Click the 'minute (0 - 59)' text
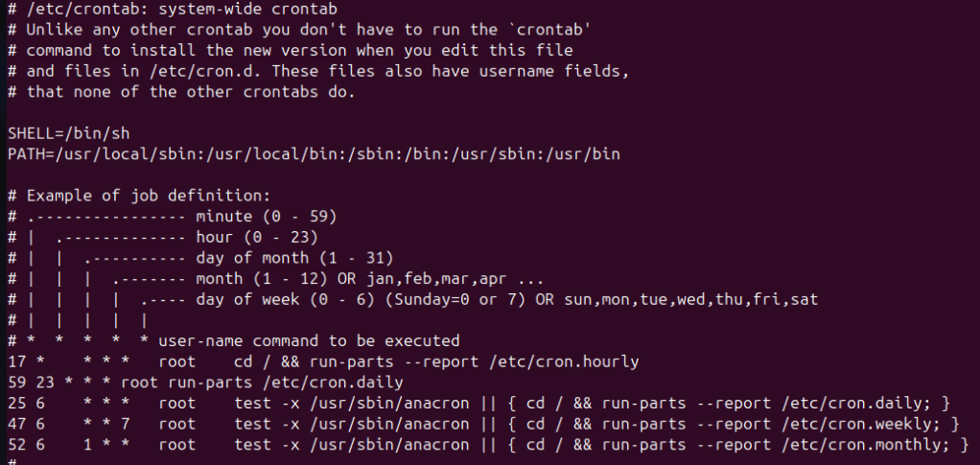The width and height of the screenshot is (980, 465). tap(266, 217)
